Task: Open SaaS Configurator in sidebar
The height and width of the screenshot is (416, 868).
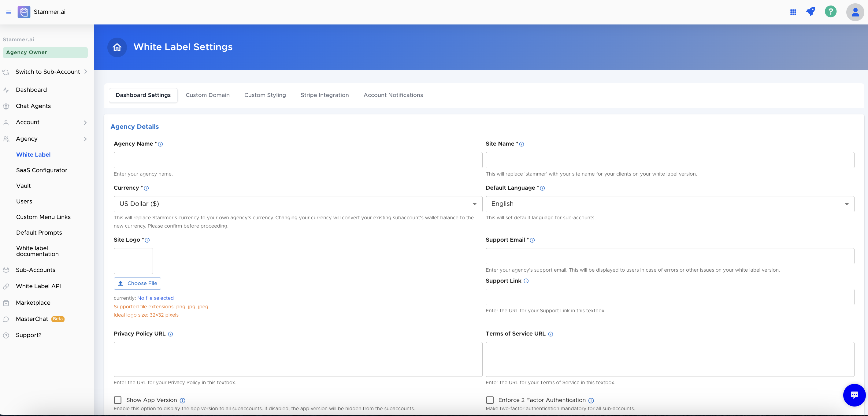Action: [42, 170]
